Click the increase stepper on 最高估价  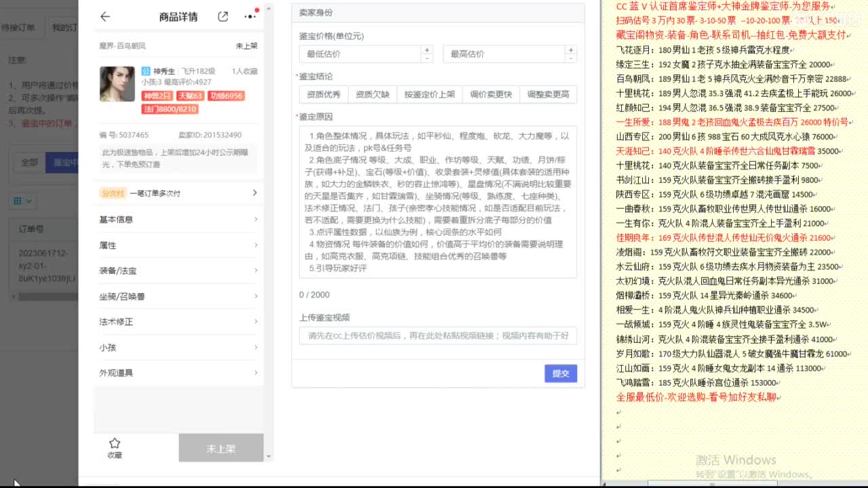click(x=571, y=48)
